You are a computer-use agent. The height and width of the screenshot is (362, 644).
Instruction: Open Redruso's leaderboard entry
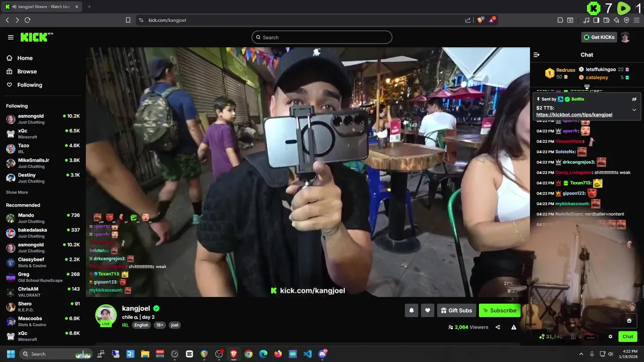tap(560, 73)
